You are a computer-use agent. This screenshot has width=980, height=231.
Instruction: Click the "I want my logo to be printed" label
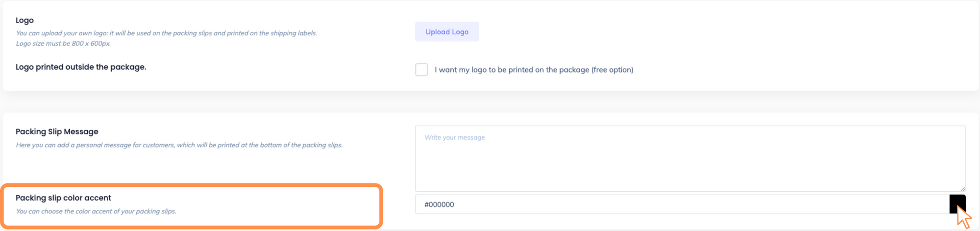510,70
